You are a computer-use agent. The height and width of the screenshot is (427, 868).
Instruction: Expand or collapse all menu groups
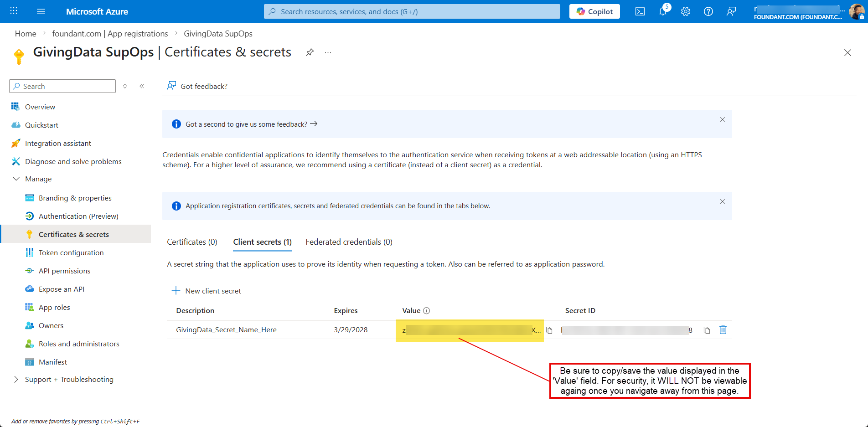(125, 86)
